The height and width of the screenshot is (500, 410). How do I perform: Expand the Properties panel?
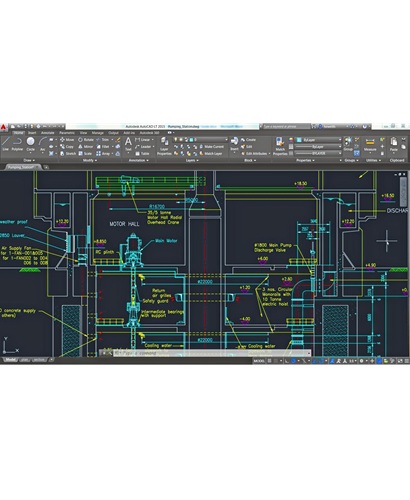pyautogui.click(x=305, y=160)
